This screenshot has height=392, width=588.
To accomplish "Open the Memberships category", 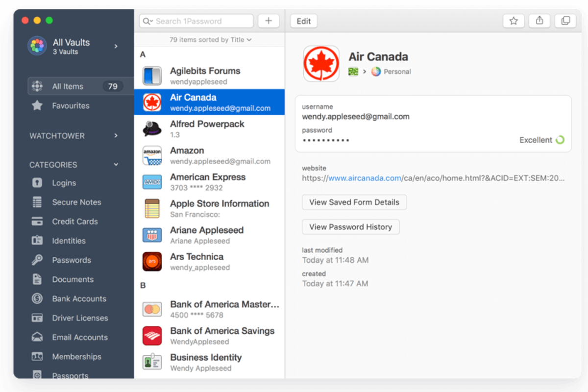I will [x=66, y=357].
